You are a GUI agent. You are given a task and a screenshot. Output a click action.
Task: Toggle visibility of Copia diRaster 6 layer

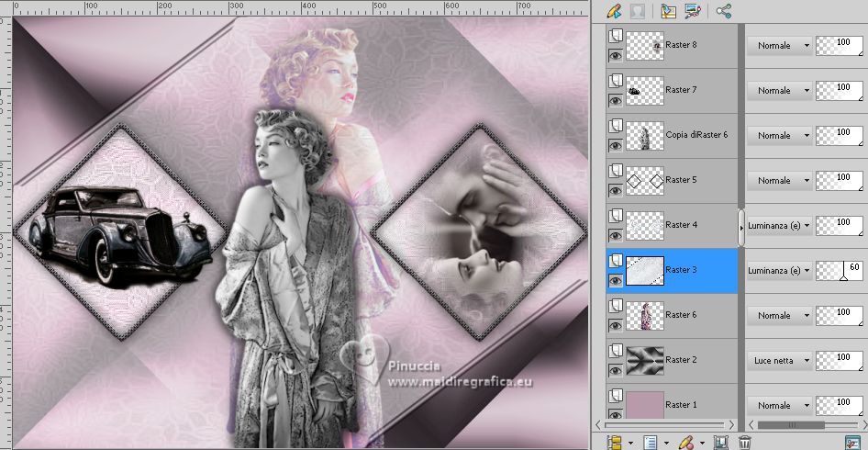(615, 145)
